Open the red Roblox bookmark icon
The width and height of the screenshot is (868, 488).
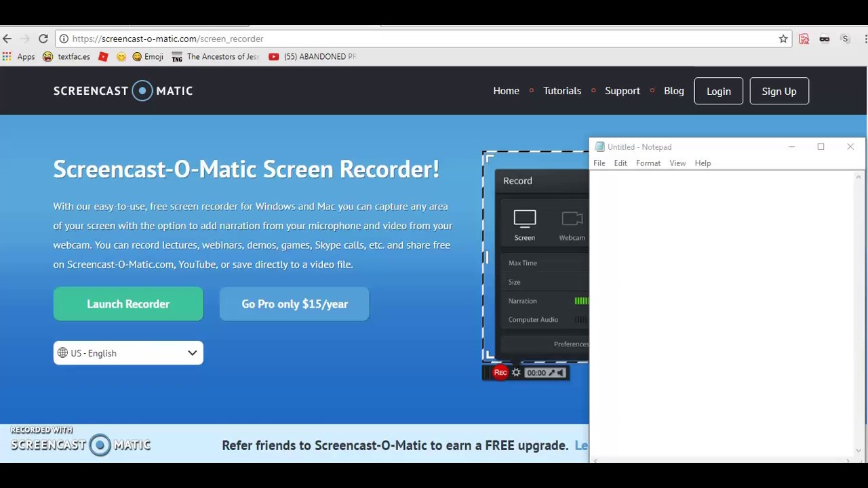103,57
